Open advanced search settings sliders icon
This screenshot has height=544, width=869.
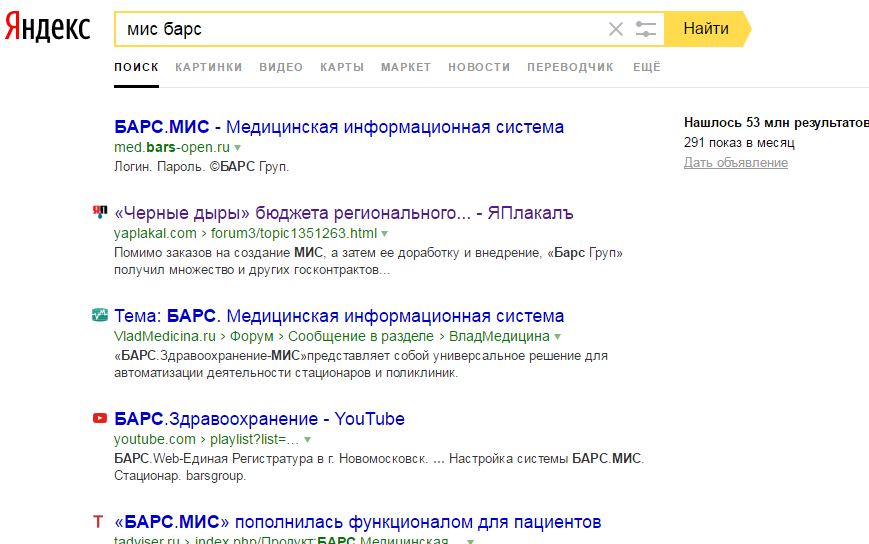[646, 29]
